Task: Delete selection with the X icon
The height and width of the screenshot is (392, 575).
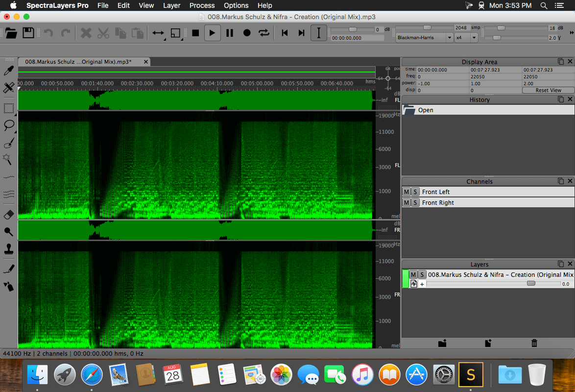Action: pyautogui.click(x=86, y=33)
